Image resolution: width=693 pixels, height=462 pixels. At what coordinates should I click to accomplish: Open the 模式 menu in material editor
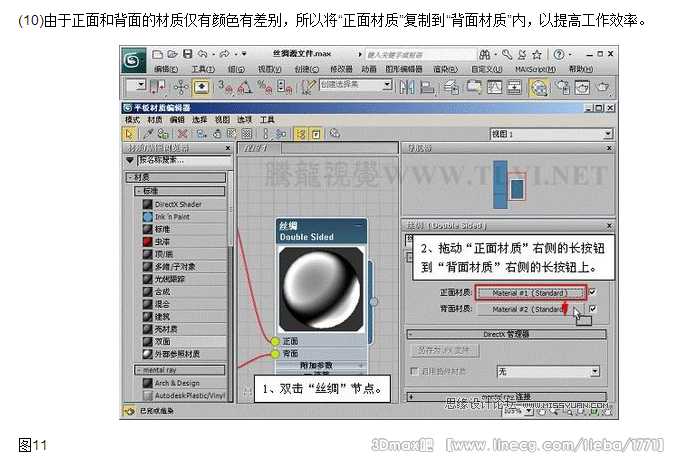click(x=132, y=120)
